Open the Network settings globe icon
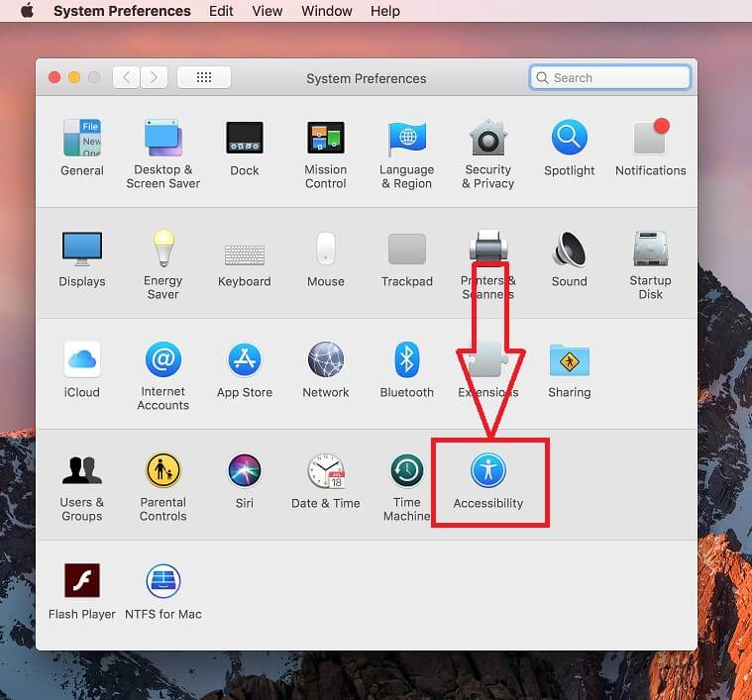Screen dimensions: 752x700 (325, 360)
